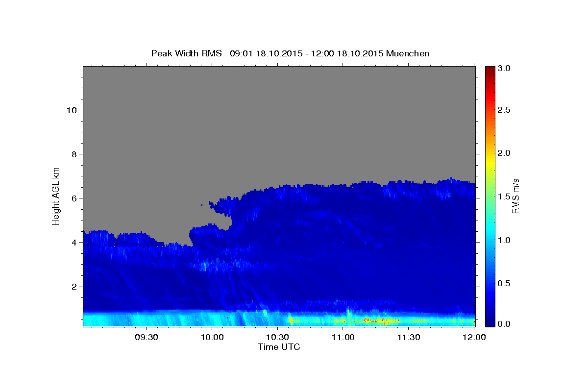Viewport: 588px width, 392px height.
Task: Click the height axis label 2
Action: [x=73, y=286]
